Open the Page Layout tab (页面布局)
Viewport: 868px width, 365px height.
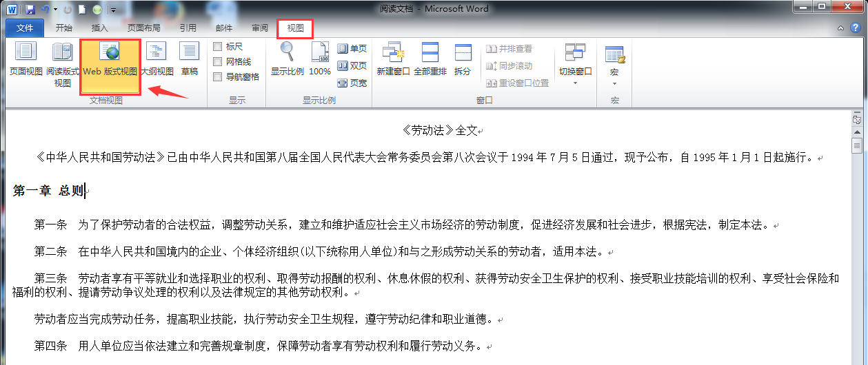coord(143,28)
